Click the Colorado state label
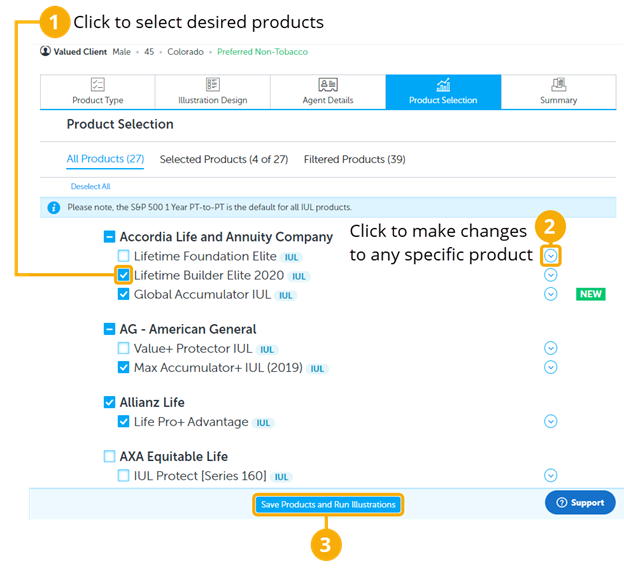The width and height of the screenshot is (624, 568). 185,52
